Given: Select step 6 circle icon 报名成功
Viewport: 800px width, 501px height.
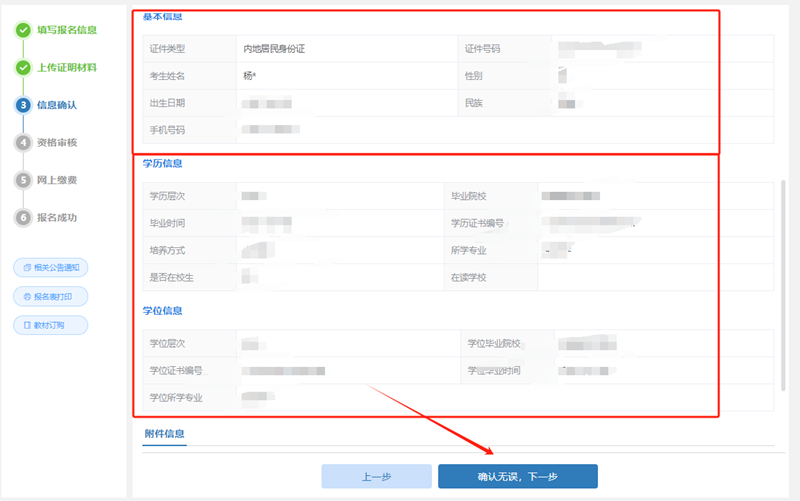Looking at the screenshot, I should 23,217.
